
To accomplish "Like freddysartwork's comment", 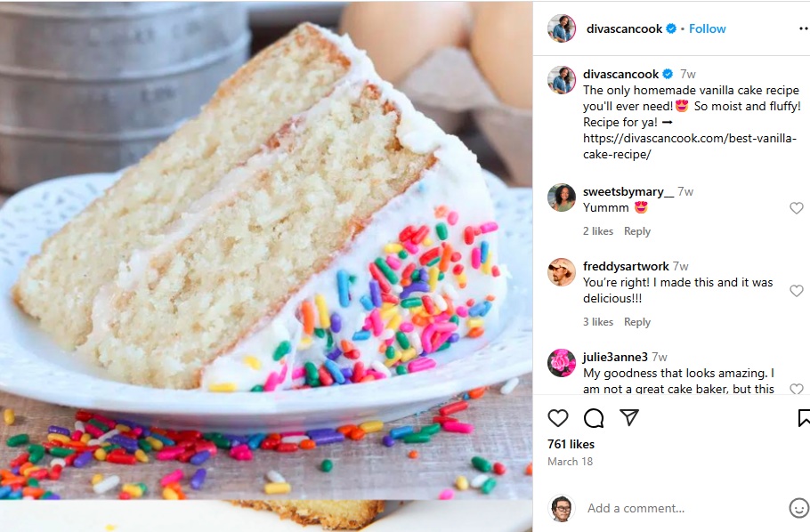I will click(797, 290).
